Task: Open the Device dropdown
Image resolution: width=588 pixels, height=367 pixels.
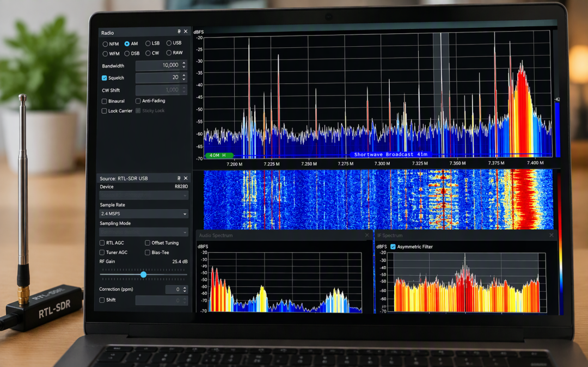Action: pos(144,195)
